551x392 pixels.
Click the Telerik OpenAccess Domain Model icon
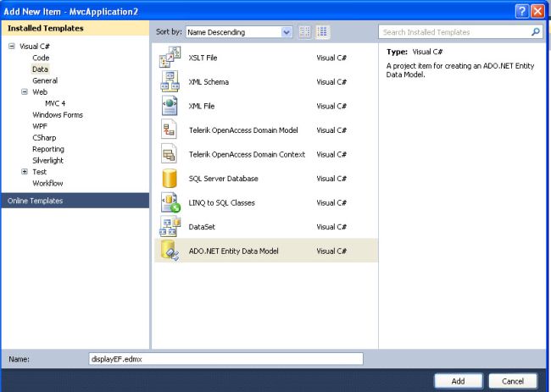pyautogui.click(x=169, y=130)
